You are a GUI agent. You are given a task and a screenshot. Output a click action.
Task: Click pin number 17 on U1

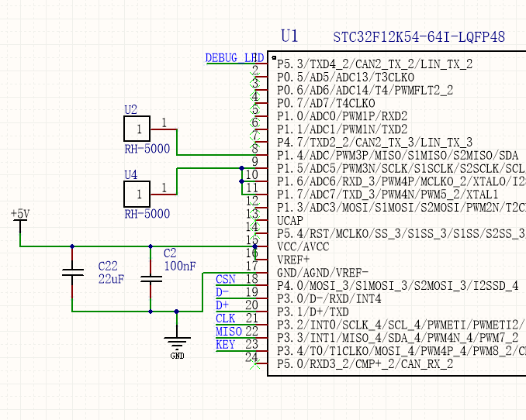pyautogui.click(x=251, y=266)
